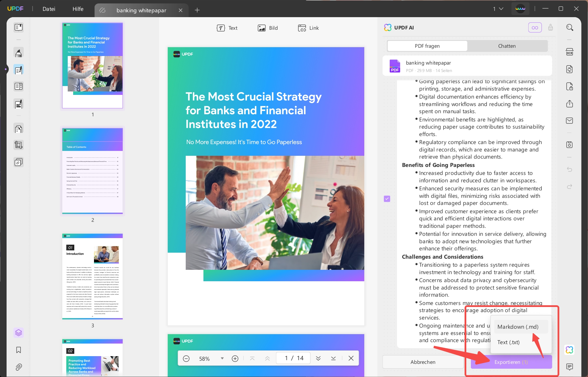588x377 pixels.
Task: Uncheck the purple message selection checkbox
Action: click(x=387, y=199)
